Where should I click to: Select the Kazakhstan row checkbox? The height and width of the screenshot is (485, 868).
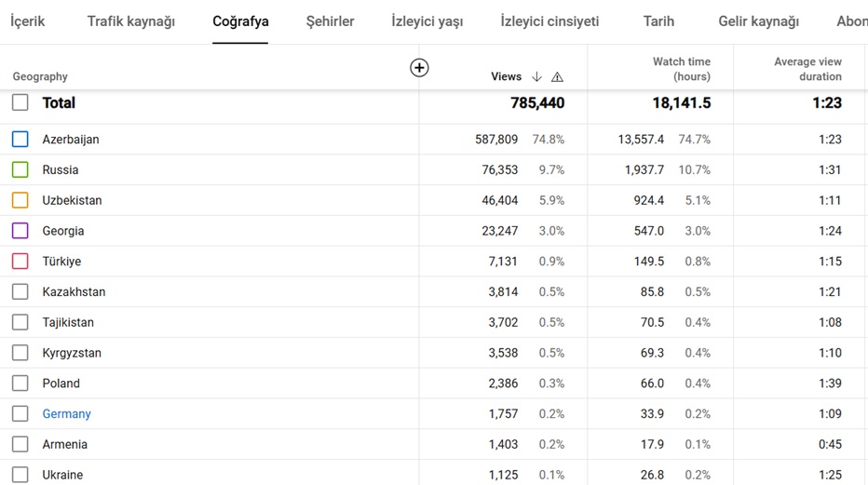20,291
